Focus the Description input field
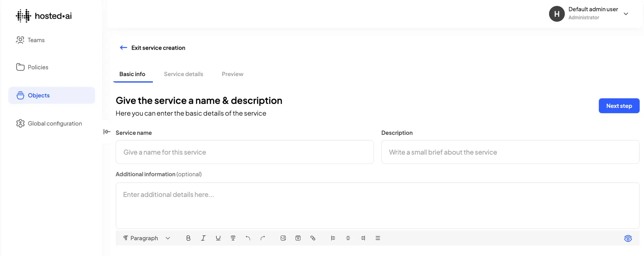644x256 pixels. pos(511,152)
